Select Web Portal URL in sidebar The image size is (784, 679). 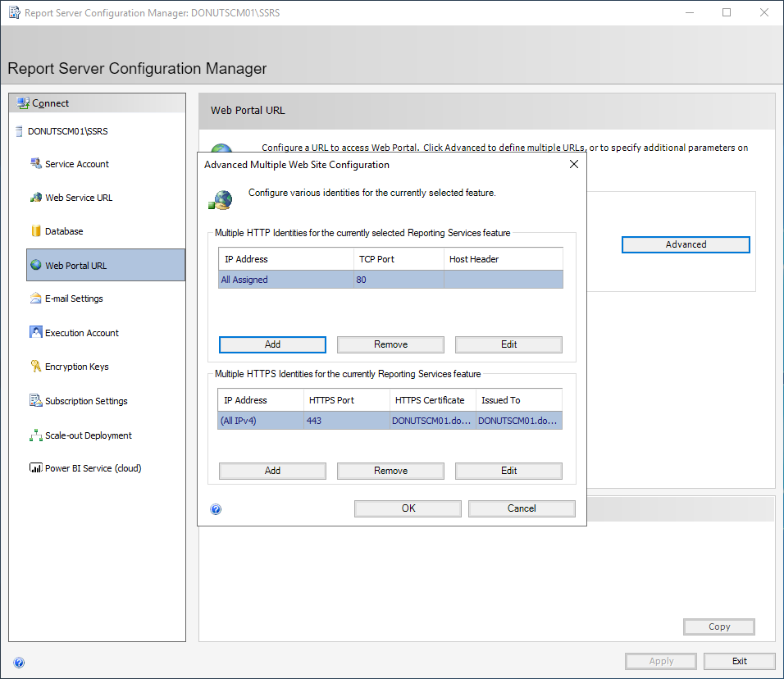(106, 265)
